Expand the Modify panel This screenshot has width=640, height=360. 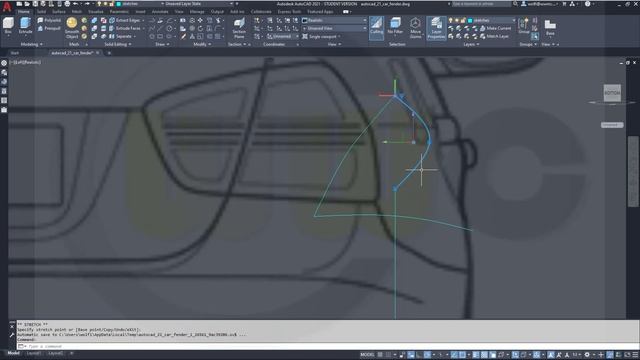[202, 44]
